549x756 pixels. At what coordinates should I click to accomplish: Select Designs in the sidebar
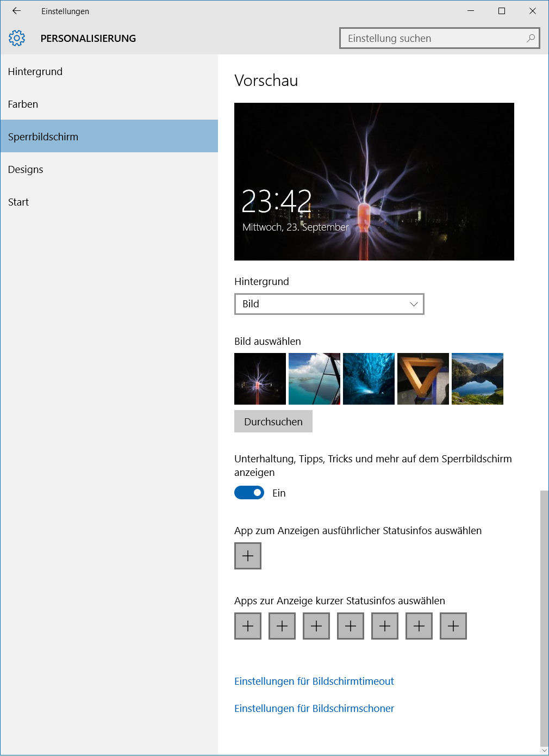click(26, 170)
